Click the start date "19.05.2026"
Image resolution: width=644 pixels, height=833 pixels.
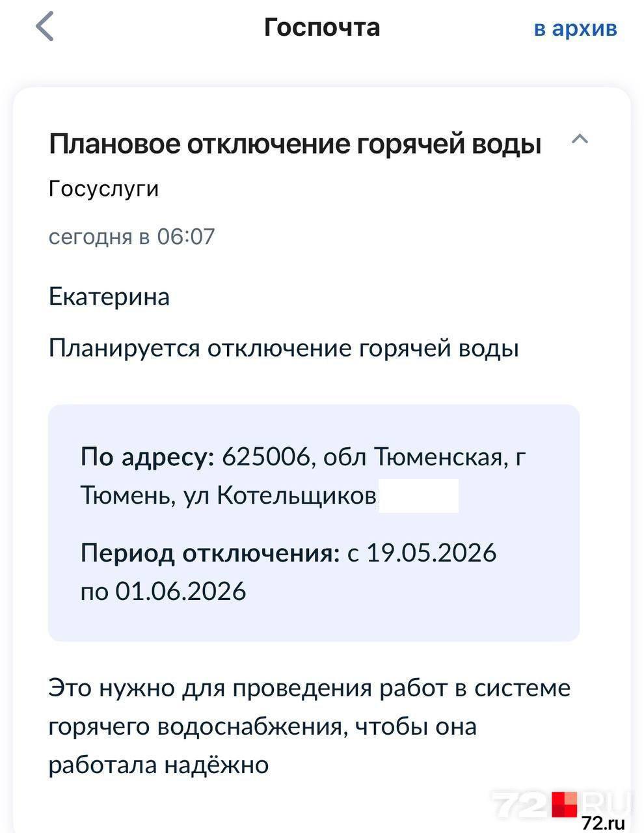[431, 553]
